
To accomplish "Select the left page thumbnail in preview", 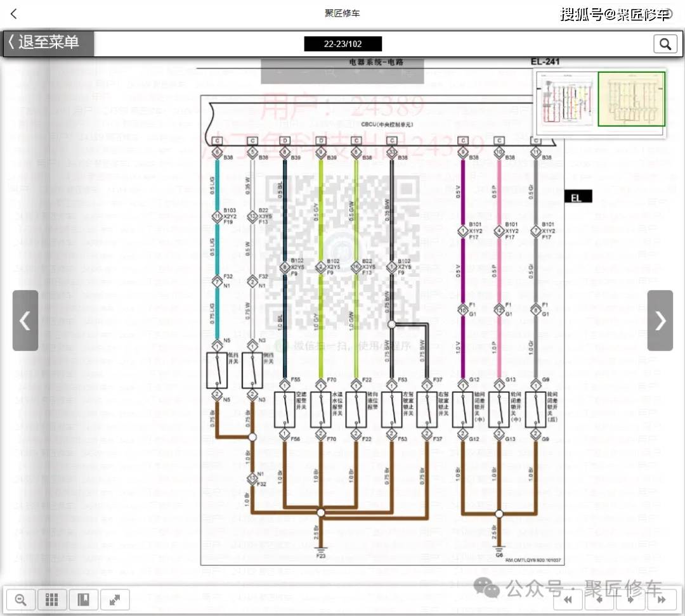I will pos(566,99).
